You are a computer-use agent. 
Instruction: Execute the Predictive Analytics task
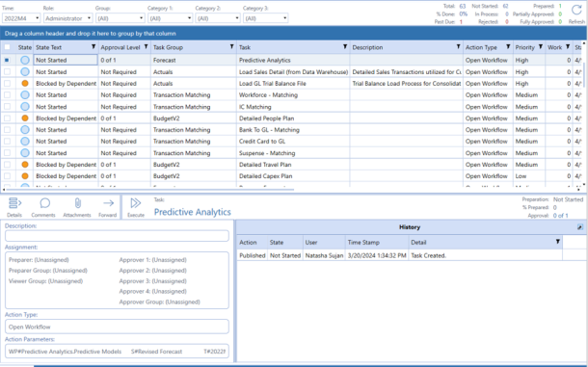[x=135, y=203]
